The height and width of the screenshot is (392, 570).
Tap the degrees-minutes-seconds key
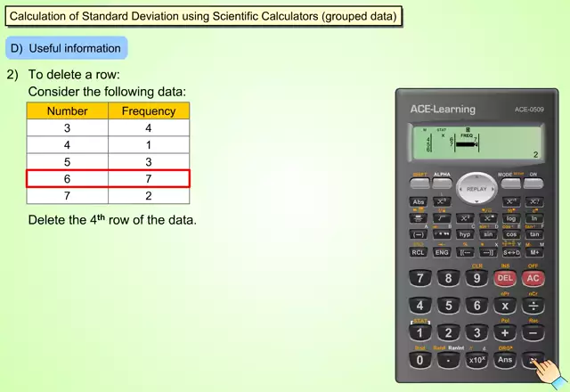point(442,234)
